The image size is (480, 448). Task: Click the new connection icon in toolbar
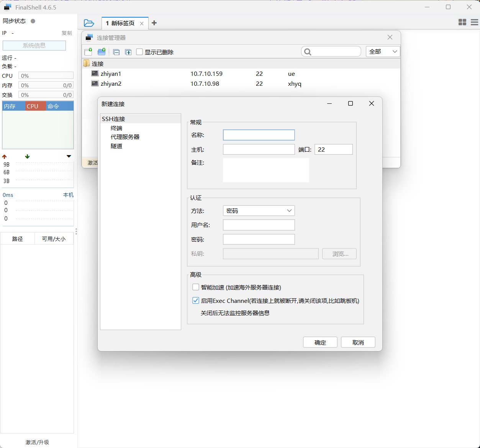(x=88, y=52)
